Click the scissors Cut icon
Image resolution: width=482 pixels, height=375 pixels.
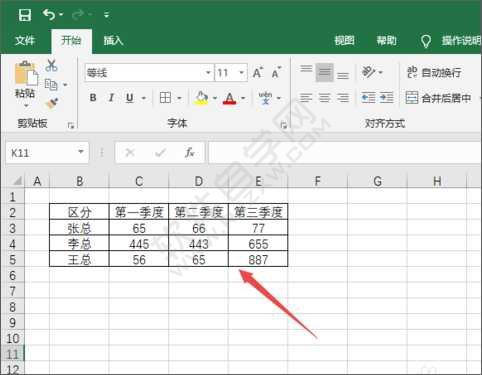tap(51, 66)
